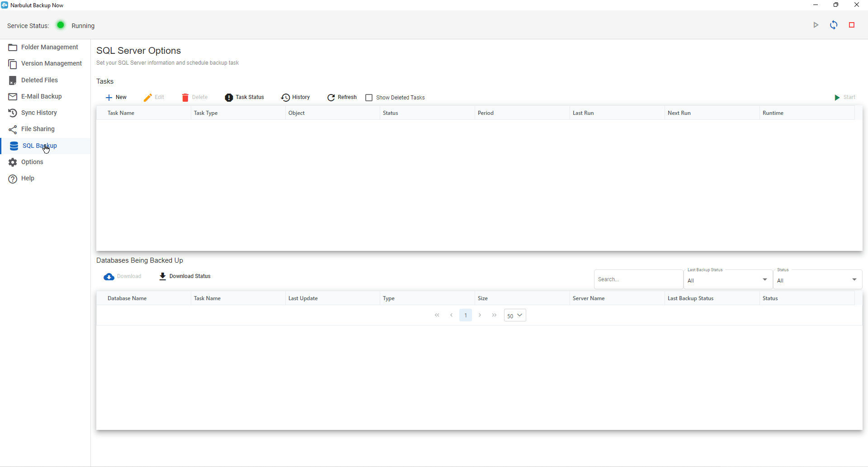
Task: Start the service with the play icon
Action: point(816,25)
